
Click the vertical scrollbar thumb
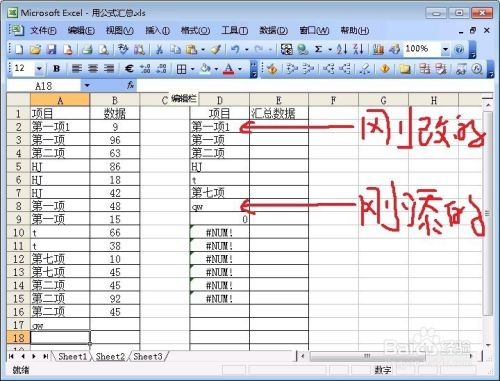[488, 214]
